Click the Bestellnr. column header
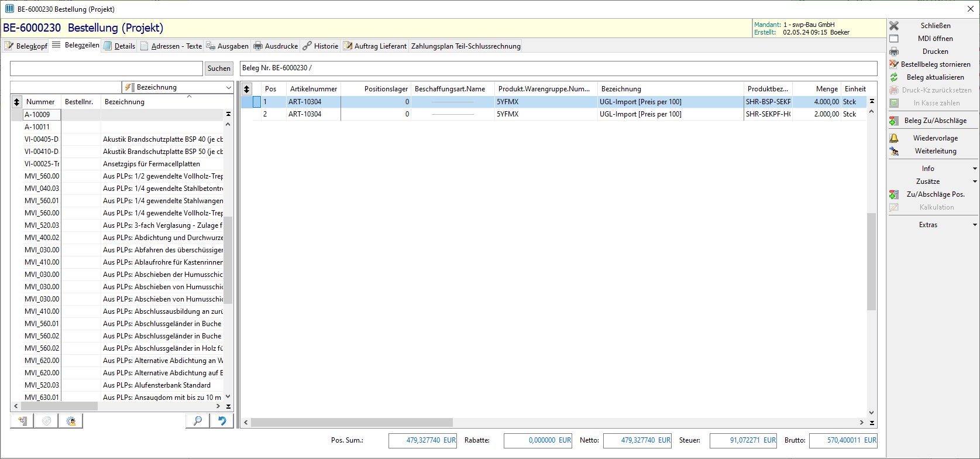Screen dimensions: 980x459 pos(81,102)
